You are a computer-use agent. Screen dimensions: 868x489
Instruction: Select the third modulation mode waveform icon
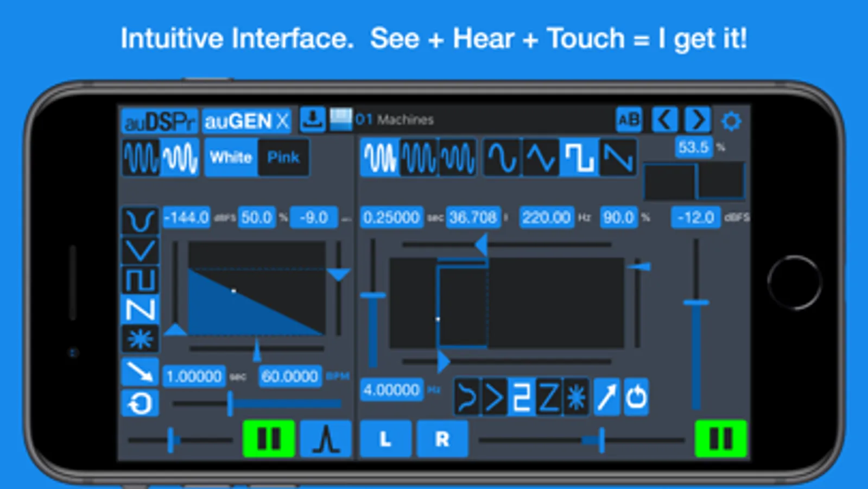click(457, 158)
